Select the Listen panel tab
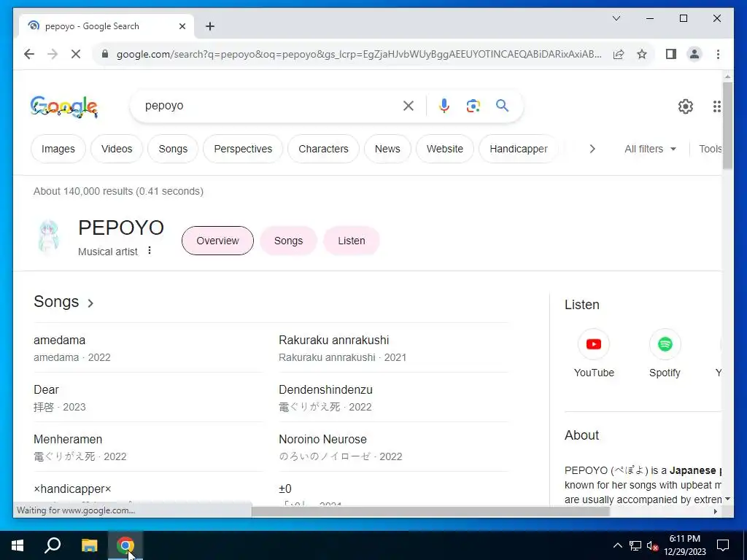The height and width of the screenshot is (560, 747). pos(352,241)
